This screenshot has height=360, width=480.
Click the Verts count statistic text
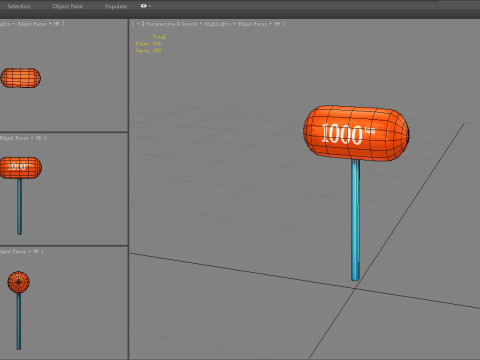pos(148,51)
